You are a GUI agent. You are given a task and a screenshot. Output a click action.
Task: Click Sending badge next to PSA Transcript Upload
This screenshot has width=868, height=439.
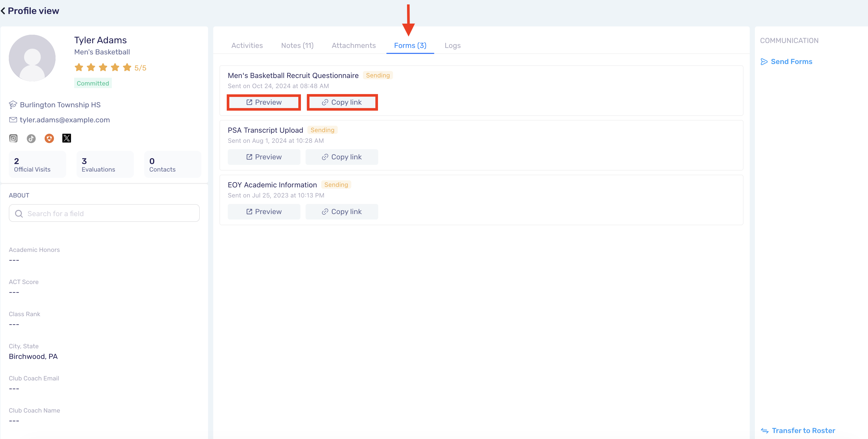coord(322,130)
